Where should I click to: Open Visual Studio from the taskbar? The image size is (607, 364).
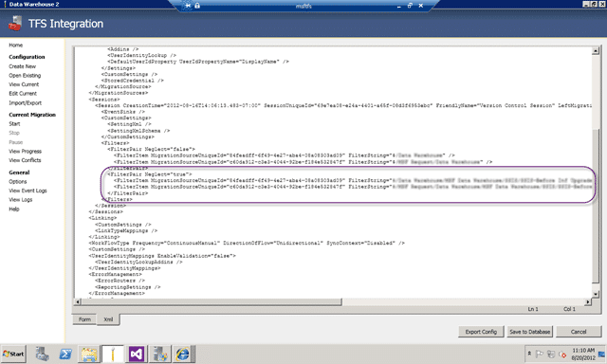(x=137, y=354)
